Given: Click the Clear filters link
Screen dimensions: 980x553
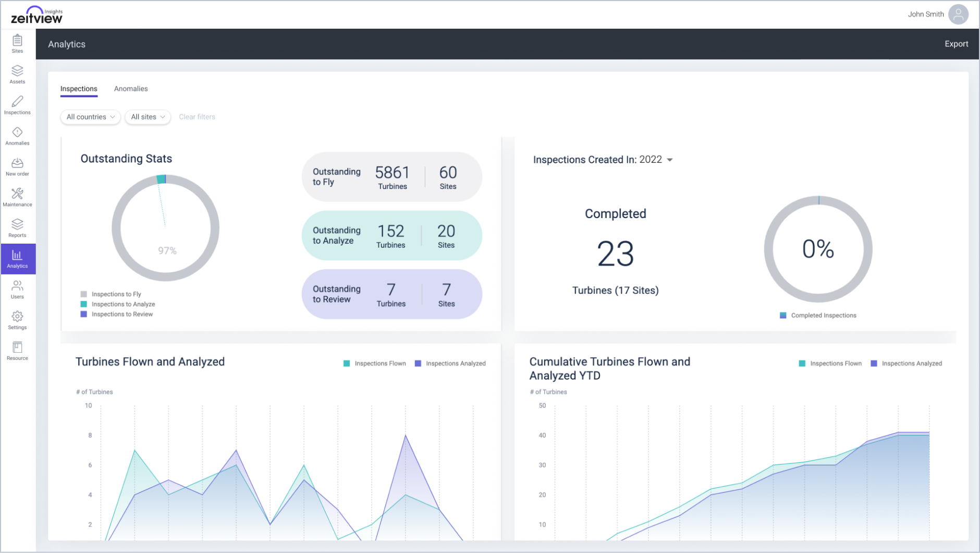Looking at the screenshot, I should click(x=197, y=117).
